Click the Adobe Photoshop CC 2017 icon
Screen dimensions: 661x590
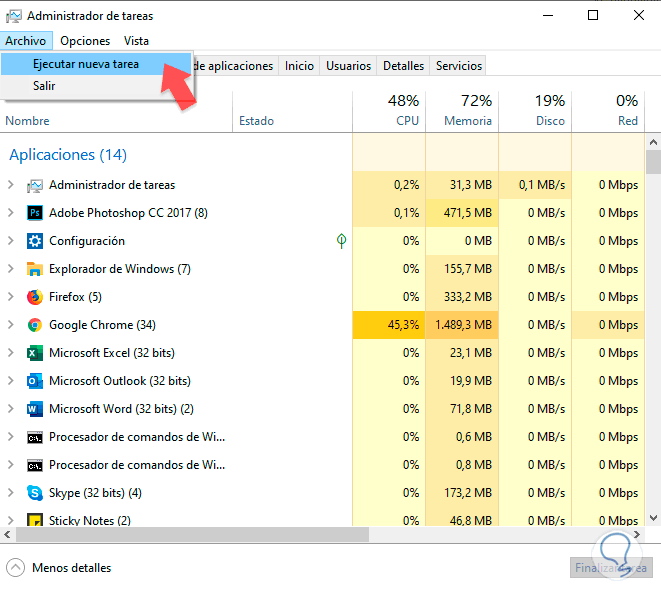[35, 213]
